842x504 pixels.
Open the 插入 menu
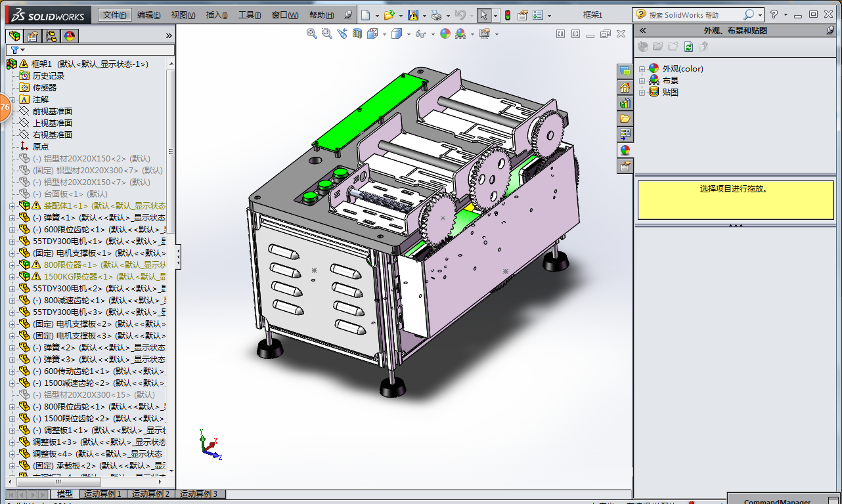(x=217, y=15)
